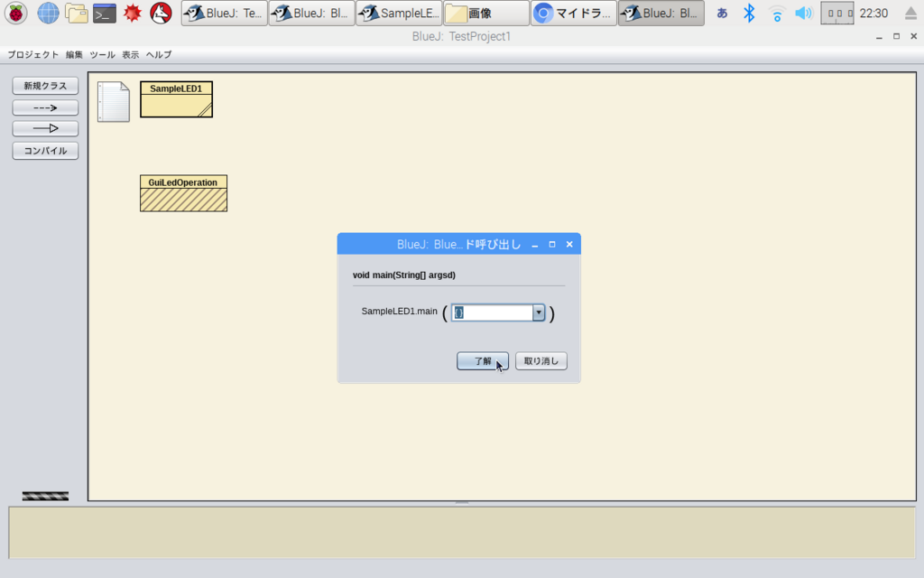924x578 pixels.
Task: Minimize the method call dialog
Action: tap(534, 244)
